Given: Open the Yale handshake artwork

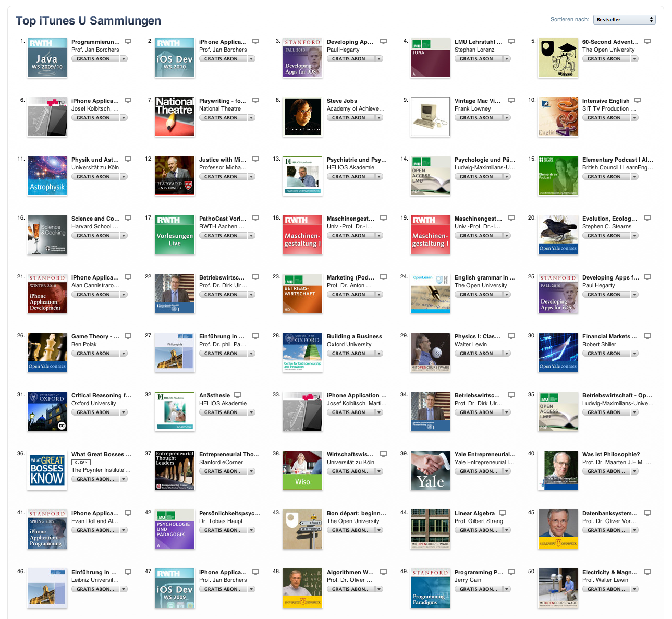Looking at the screenshot, I should click(430, 470).
